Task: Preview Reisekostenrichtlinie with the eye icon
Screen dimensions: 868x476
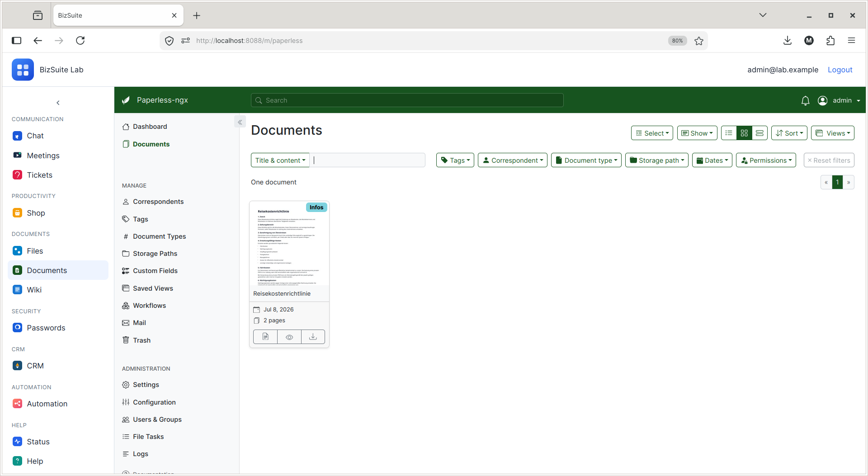Action: pos(289,337)
